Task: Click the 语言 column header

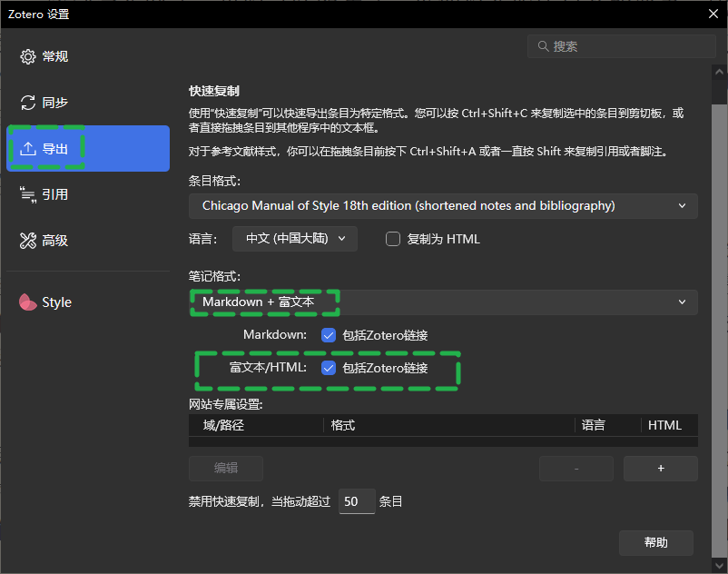Action: point(608,425)
